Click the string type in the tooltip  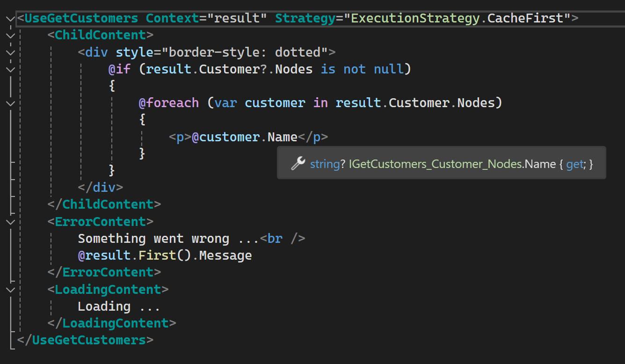point(324,164)
